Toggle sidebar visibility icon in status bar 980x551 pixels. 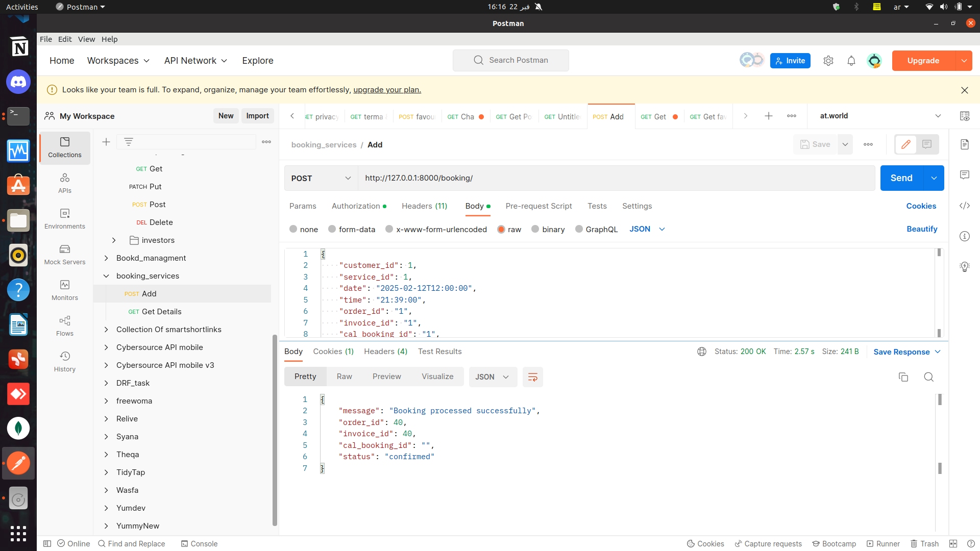(47, 544)
